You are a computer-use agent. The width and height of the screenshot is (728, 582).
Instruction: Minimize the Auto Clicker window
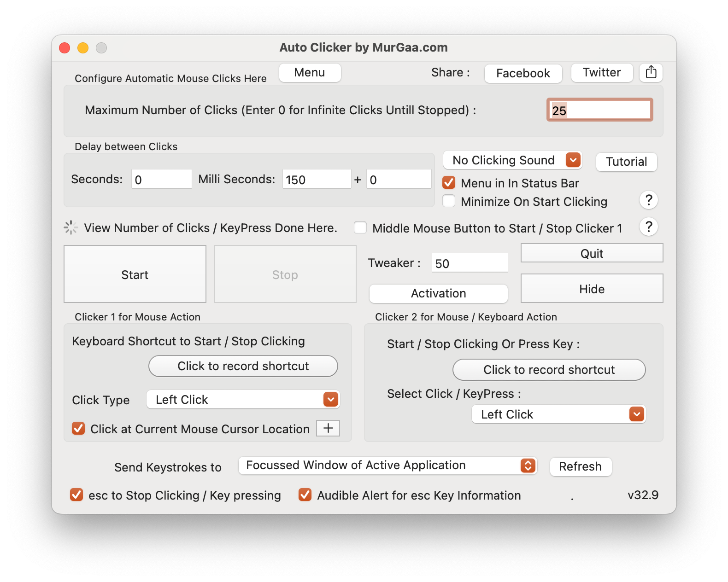click(x=83, y=47)
